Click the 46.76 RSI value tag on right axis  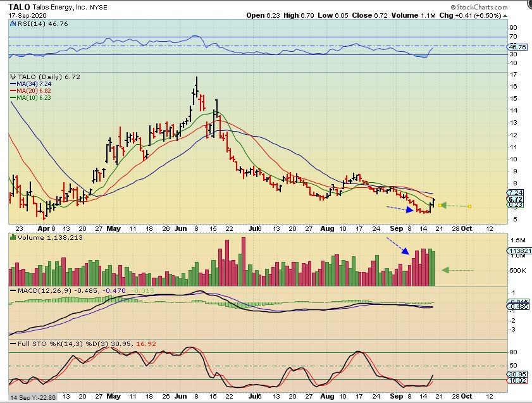517,47
